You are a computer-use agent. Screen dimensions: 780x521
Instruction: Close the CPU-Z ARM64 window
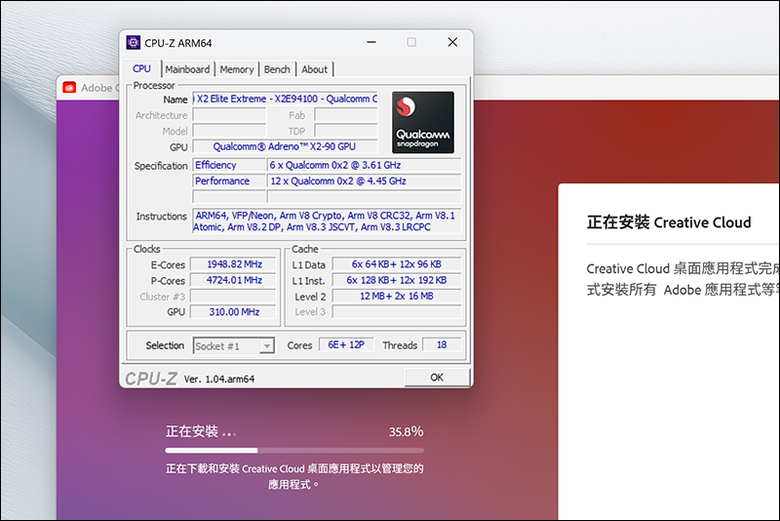click(x=452, y=42)
